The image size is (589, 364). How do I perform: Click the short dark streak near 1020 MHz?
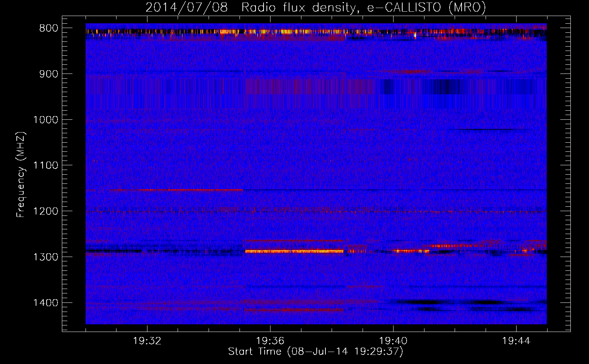pos(486,129)
